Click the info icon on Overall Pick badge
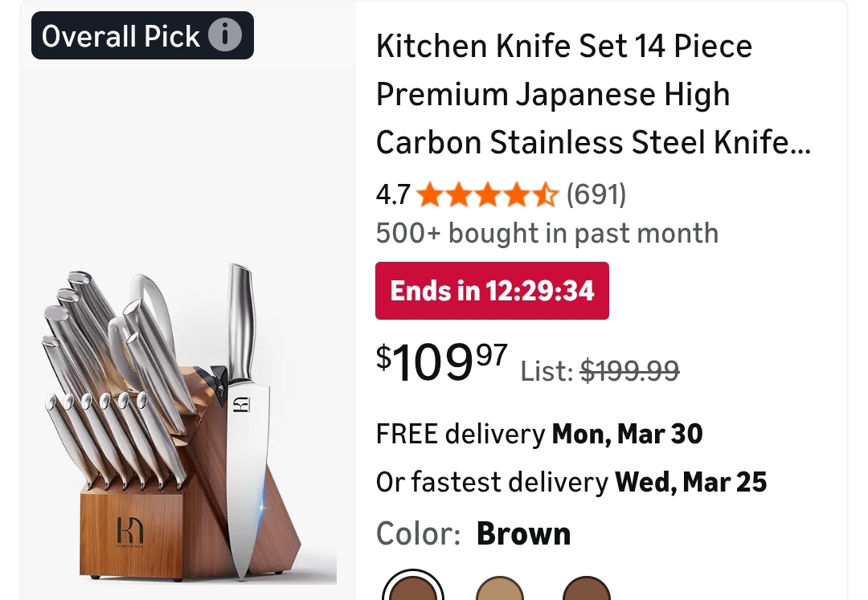Image resolution: width=868 pixels, height=600 pixels. tap(225, 36)
